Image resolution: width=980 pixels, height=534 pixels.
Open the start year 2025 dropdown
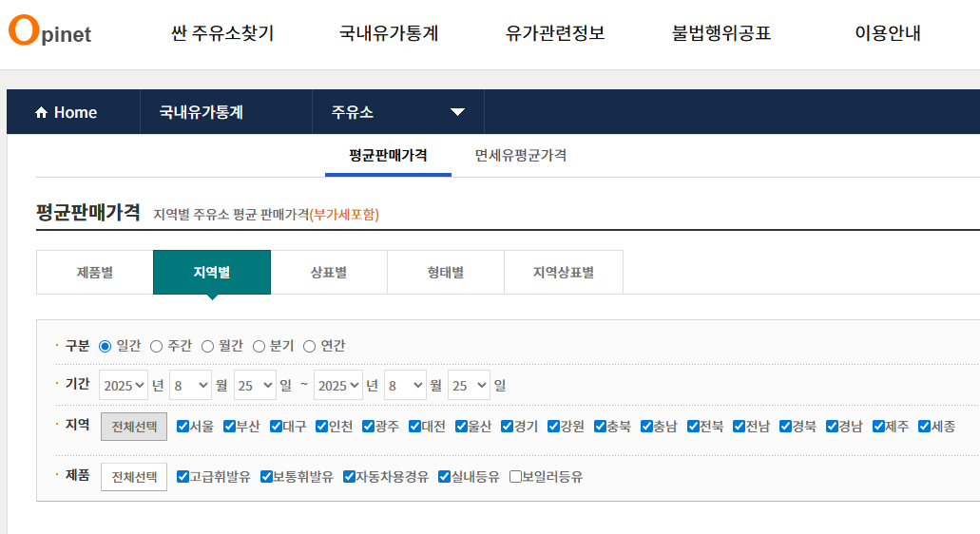tap(124, 386)
